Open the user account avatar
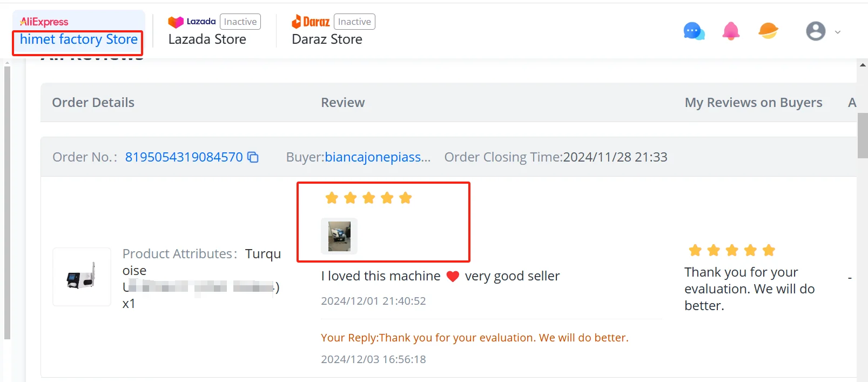868x382 pixels. [x=816, y=31]
